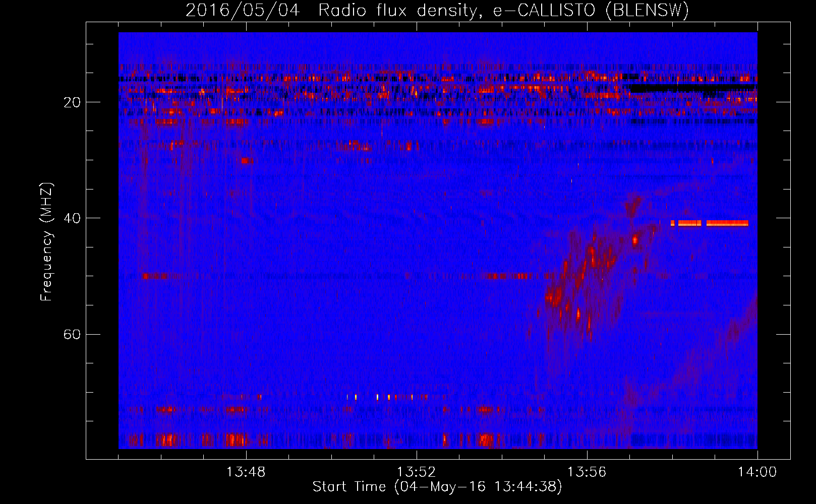Click the 20 MHz frequency tick label

(72, 102)
